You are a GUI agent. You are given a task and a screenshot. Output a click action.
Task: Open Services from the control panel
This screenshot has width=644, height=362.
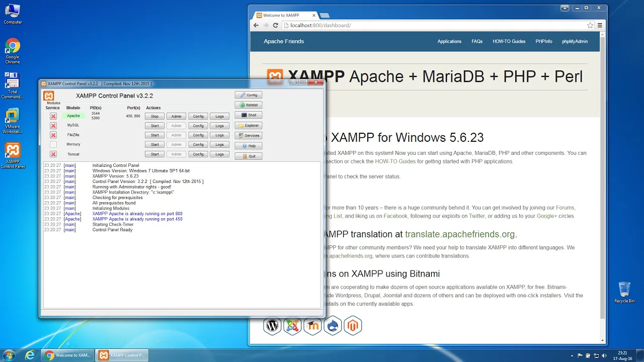248,135
